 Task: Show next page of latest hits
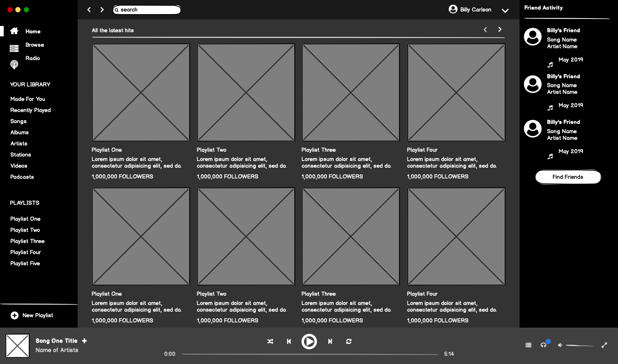500,30
